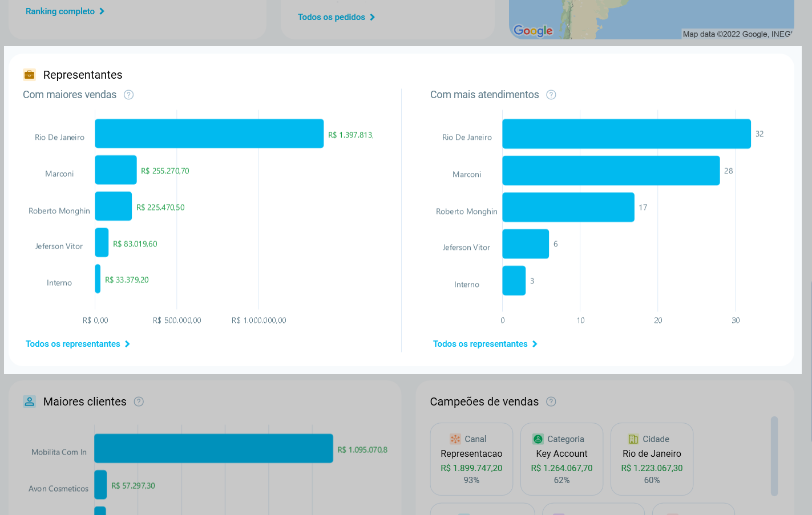Click Avon Cosmeticos client bar

click(100, 485)
